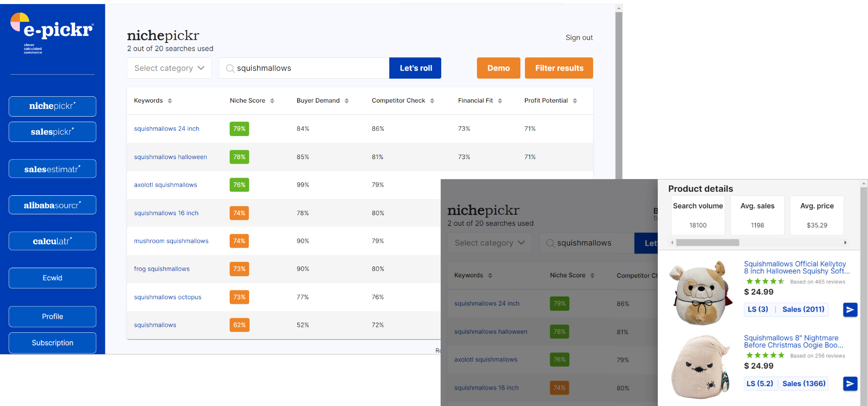The height and width of the screenshot is (406, 868).
Task: Open mushroom squishmallows keyword link
Action: click(x=171, y=241)
